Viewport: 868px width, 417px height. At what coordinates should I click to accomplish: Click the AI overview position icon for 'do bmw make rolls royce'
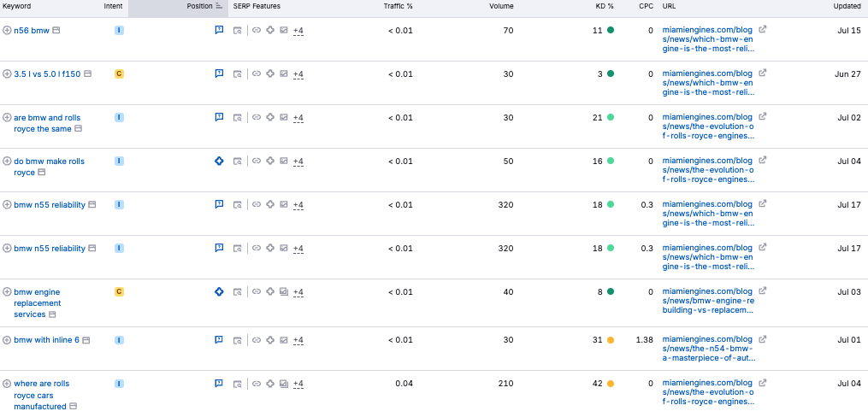coord(219,161)
